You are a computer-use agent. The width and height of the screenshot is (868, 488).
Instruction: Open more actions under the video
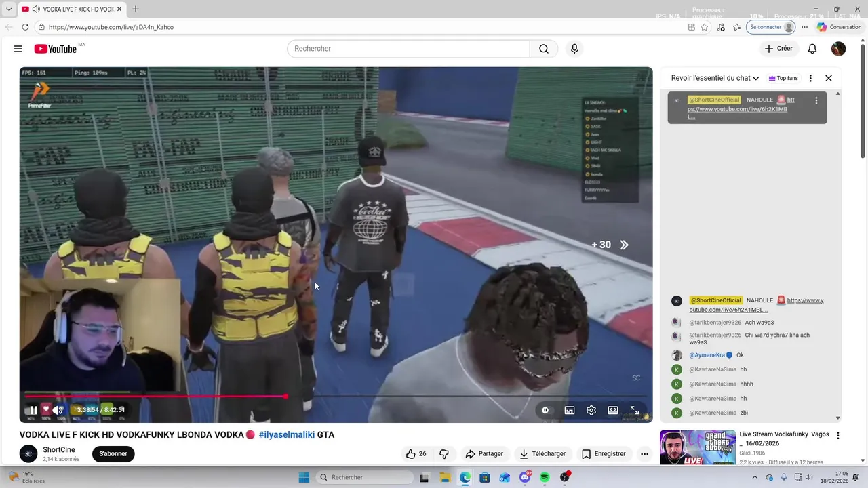pos(645,454)
